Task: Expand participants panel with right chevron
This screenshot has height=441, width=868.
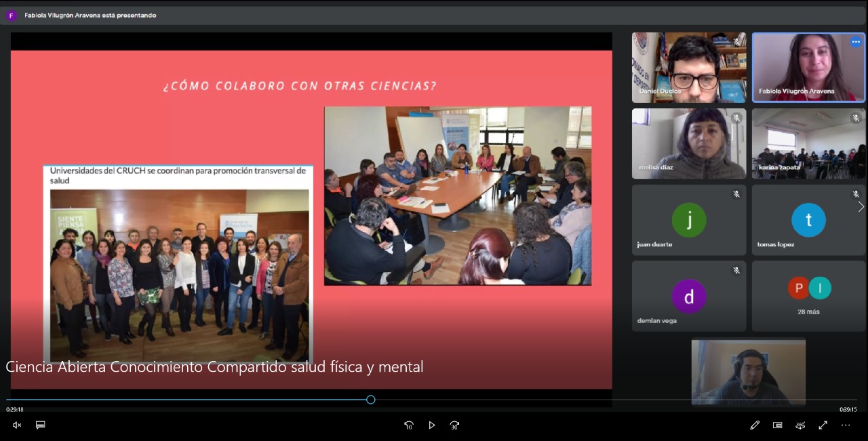Action: (861, 207)
